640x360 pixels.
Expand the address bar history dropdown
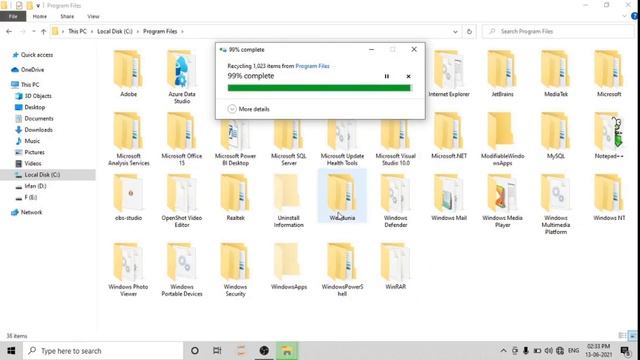click(455, 31)
